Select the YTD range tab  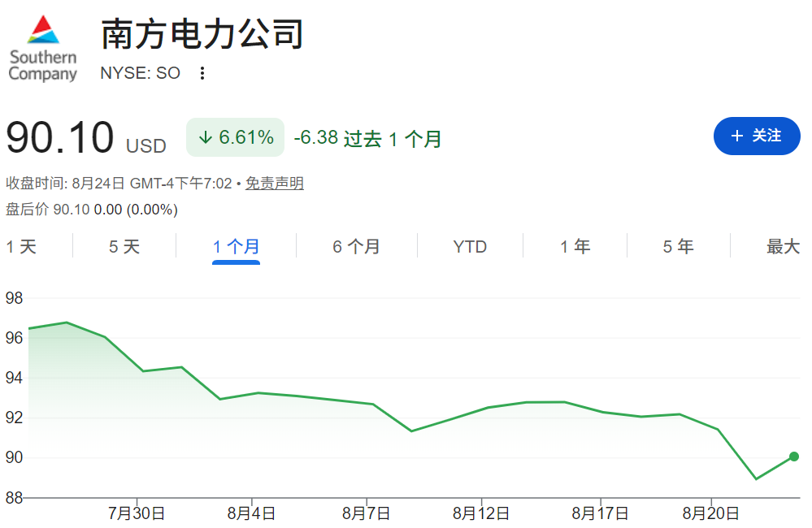[470, 246]
